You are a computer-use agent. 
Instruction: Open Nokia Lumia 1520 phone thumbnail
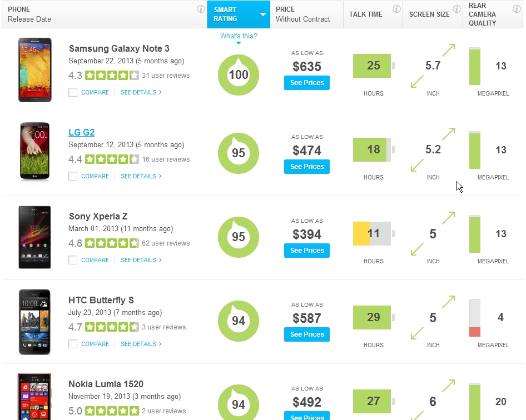coord(34,397)
